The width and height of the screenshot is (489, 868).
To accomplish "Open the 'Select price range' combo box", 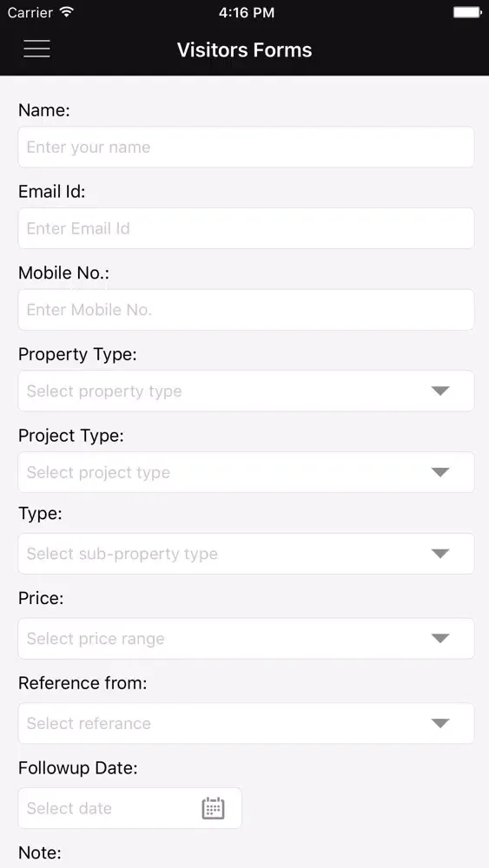I will (x=246, y=638).
